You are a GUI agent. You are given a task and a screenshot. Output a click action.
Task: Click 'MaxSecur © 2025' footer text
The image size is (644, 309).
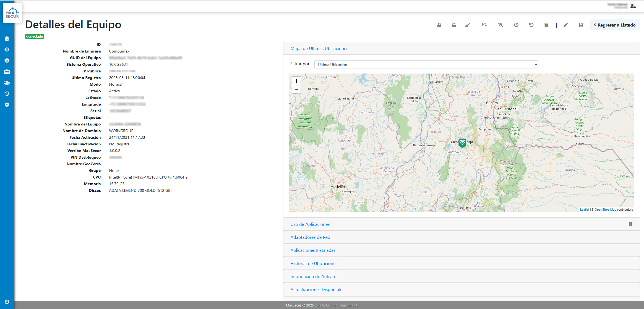[300, 305]
